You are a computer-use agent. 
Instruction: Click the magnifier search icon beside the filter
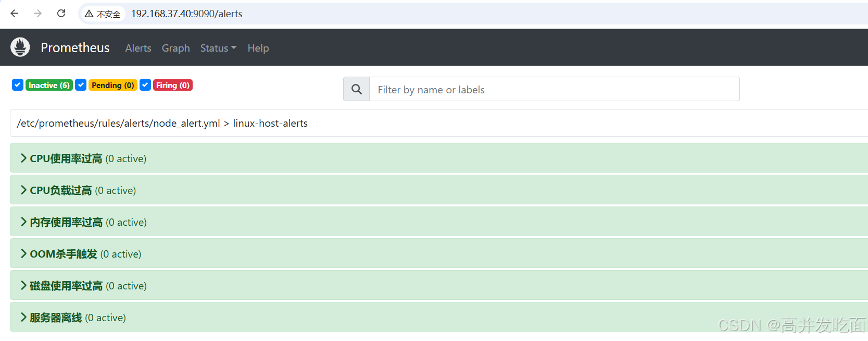coord(357,89)
